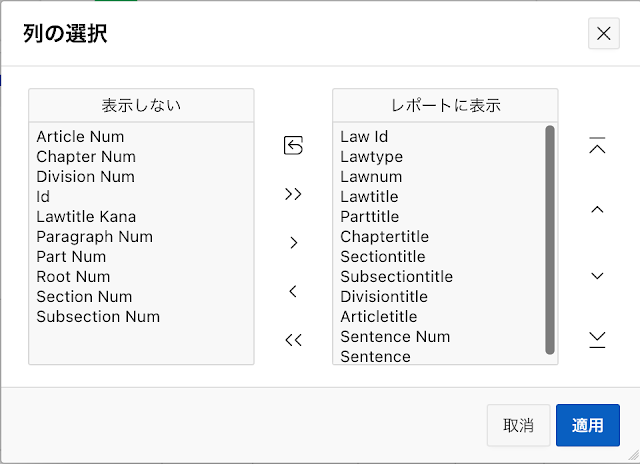Move selected column to bottom
Image resolution: width=640 pixels, height=464 pixels.
pos(597,340)
